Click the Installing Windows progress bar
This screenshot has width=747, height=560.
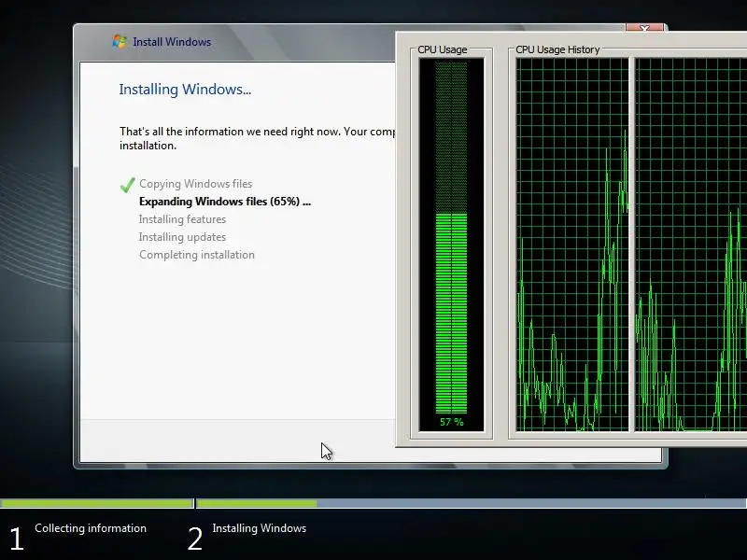click(472, 503)
